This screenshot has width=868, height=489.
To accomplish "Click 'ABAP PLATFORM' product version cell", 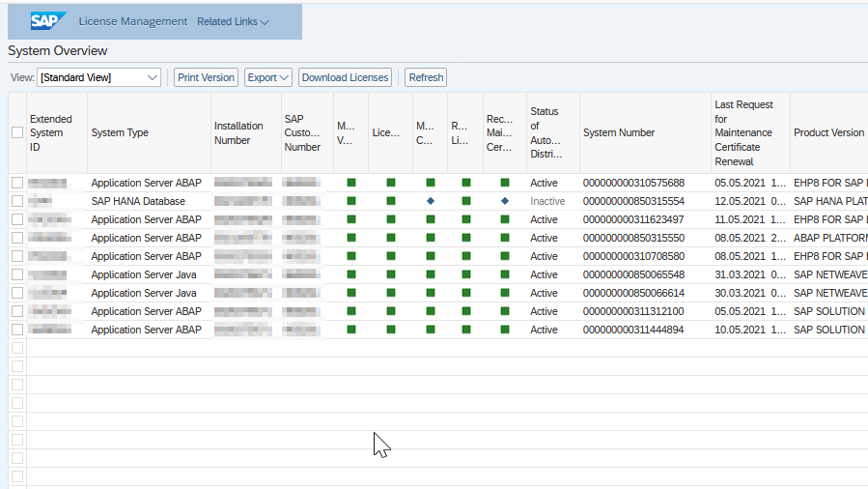I will tap(830, 238).
